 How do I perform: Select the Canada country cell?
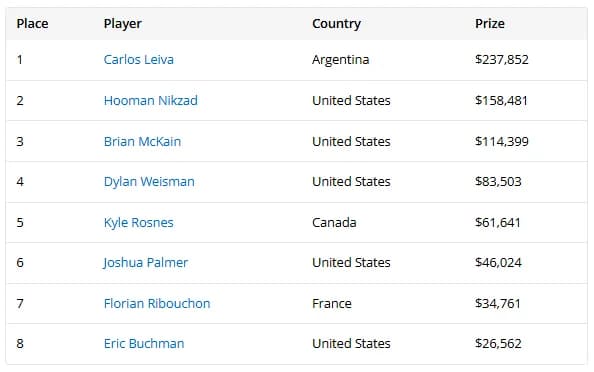[x=334, y=222]
